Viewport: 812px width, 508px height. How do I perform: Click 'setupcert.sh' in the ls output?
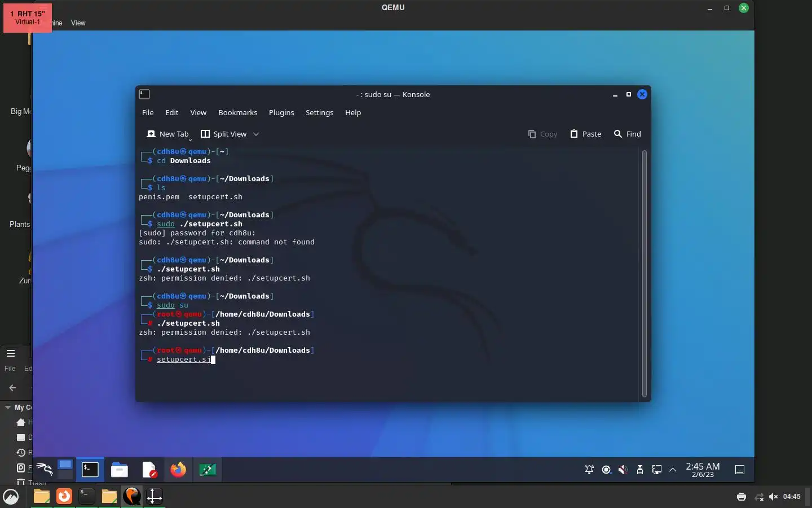(215, 197)
